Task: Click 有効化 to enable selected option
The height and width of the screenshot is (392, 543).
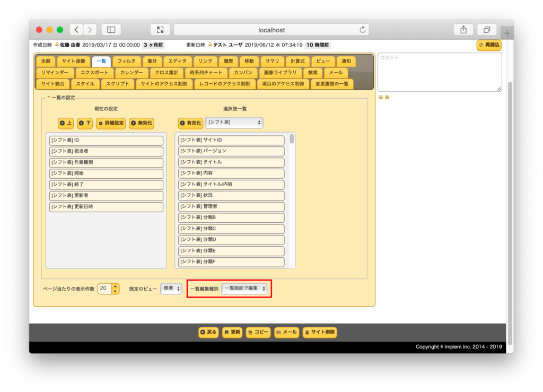Action: (190, 123)
